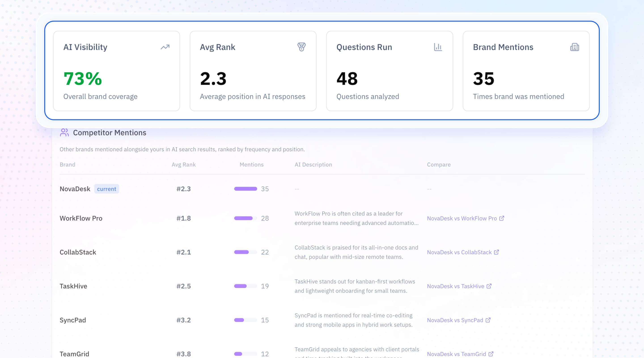Screen dimensions: 644x358
Task: Click the SyncPad mentions progress bar
Action: [246, 320]
